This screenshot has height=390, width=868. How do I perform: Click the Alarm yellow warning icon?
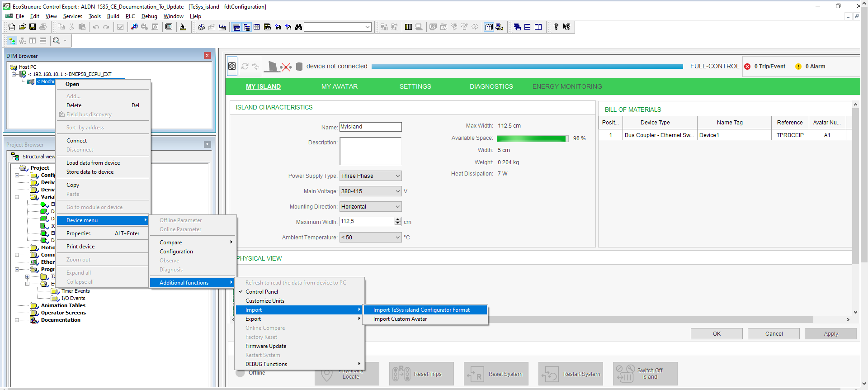tap(798, 67)
